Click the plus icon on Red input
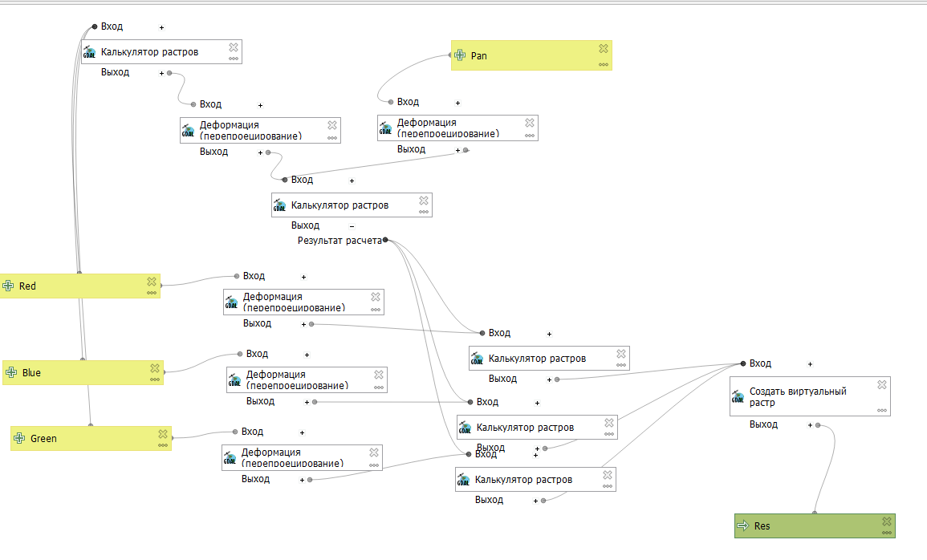927x560 pixels. (x=8, y=286)
